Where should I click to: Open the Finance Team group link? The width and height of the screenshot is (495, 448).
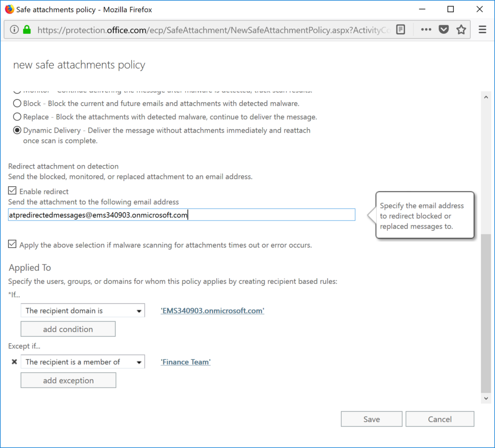(x=185, y=361)
